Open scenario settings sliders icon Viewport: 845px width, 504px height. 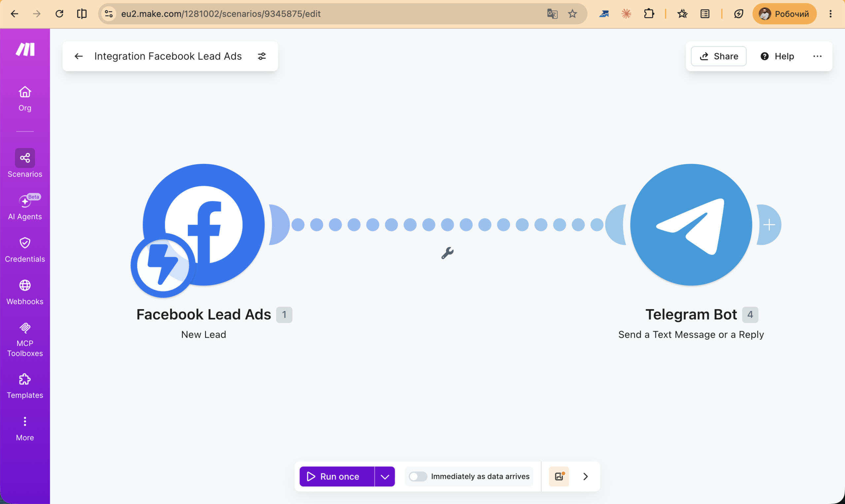pos(262,56)
